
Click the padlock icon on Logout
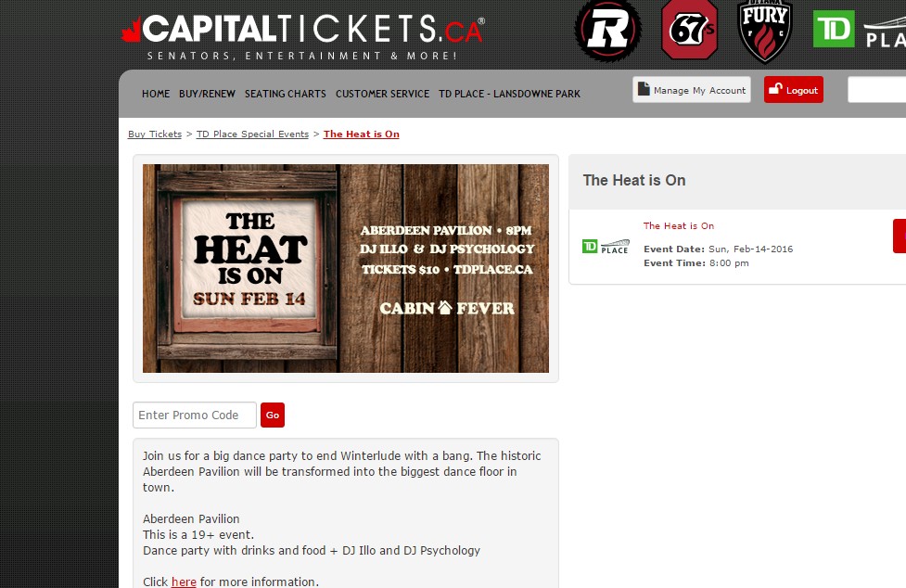tap(775, 89)
